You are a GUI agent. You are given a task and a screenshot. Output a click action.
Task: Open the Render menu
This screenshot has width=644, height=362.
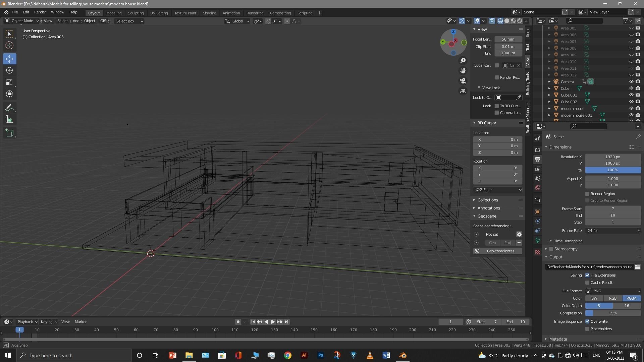(40, 12)
